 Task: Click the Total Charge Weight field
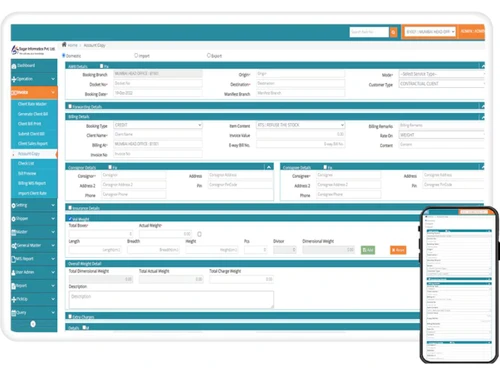tap(242, 279)
